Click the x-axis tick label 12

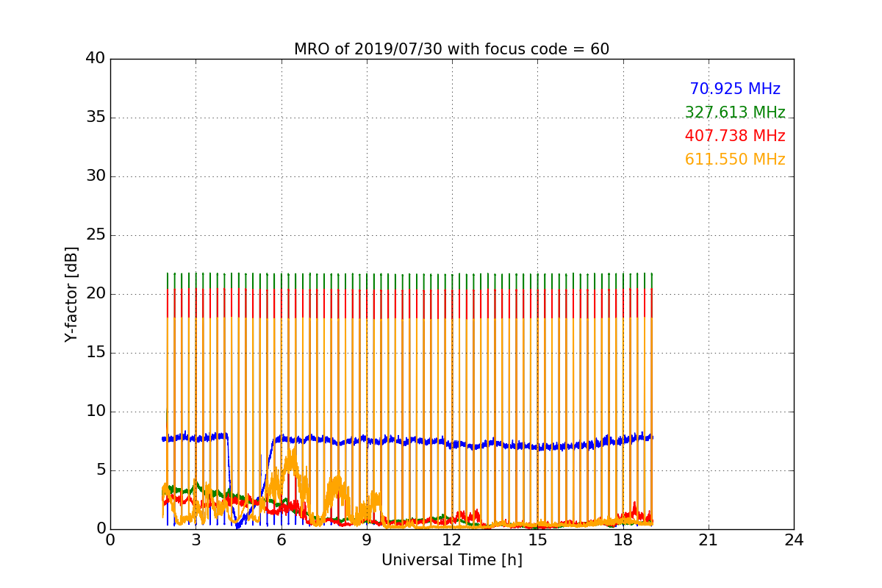pyautogui.click(x=452, y=540)
